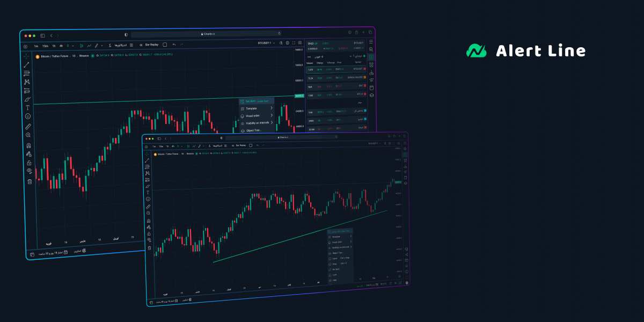The width and height of the screenshot is (644, 322).
Task: Click the browser back arrow of back window
Action: point(51,35)
